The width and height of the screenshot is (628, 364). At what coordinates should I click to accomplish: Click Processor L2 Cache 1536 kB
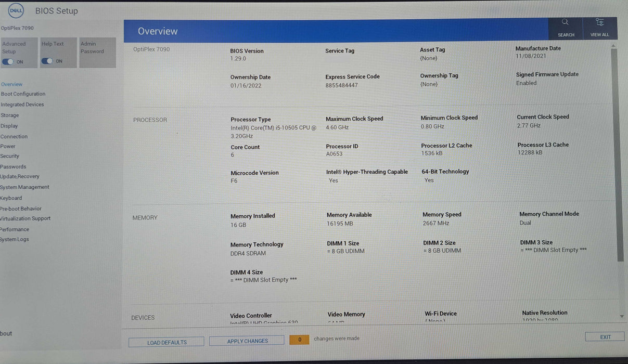click(x=432, y=153)
